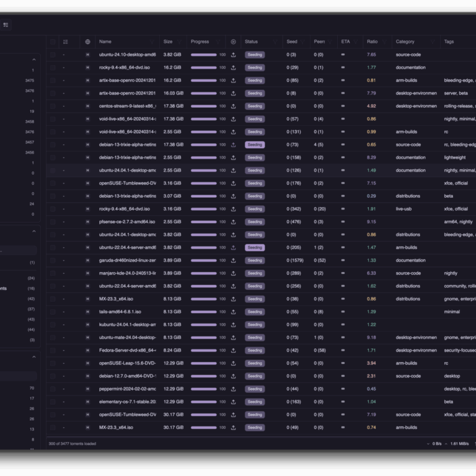
Task: Click the play-circle icon column header
Action: 233,42
